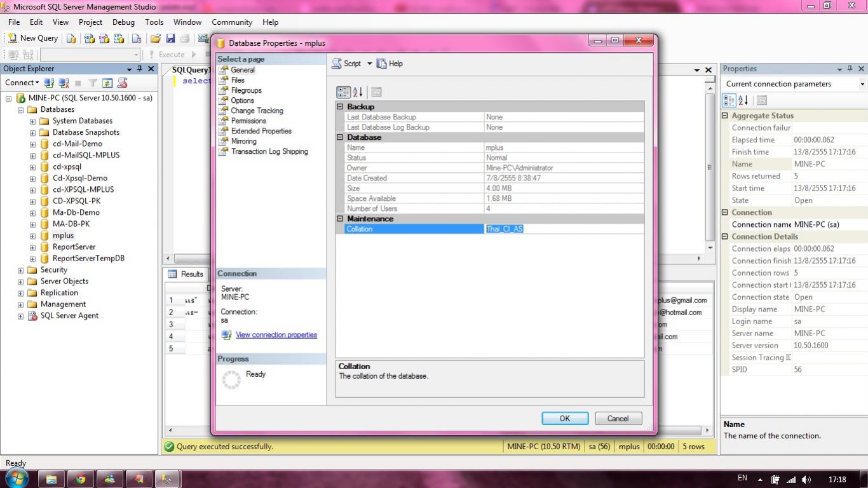Click the Refresh icon in Object Explorer
The width and height of the screenshot is (868, 488).
pyautogui.click(x=107, y=83)
